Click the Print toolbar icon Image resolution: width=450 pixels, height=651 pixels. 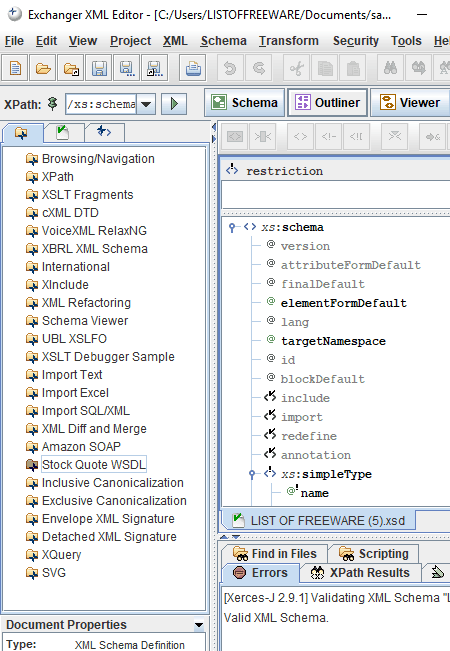pyautogui.click(x=193, y=68)
